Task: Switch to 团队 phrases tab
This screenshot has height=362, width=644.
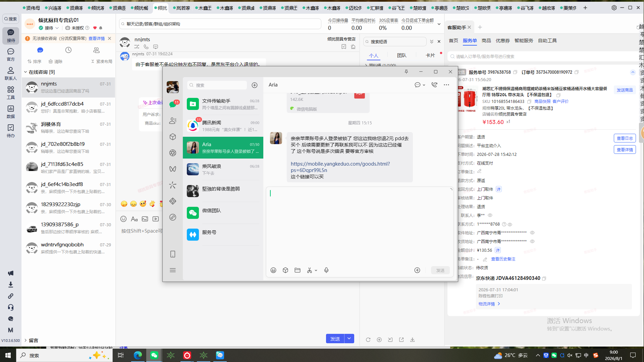Action: tap(401, 56)
